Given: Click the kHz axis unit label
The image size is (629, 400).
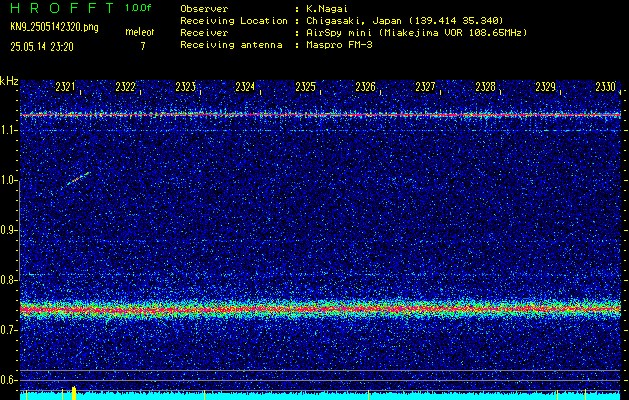Looking at the screenshot, I should point(9,81).
